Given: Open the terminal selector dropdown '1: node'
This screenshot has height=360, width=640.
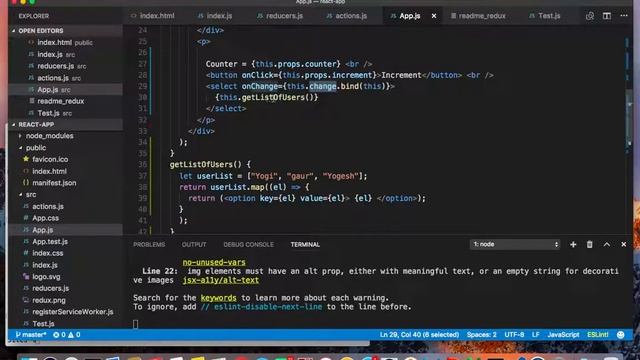Looking at the screenshot, I should 515,244.
